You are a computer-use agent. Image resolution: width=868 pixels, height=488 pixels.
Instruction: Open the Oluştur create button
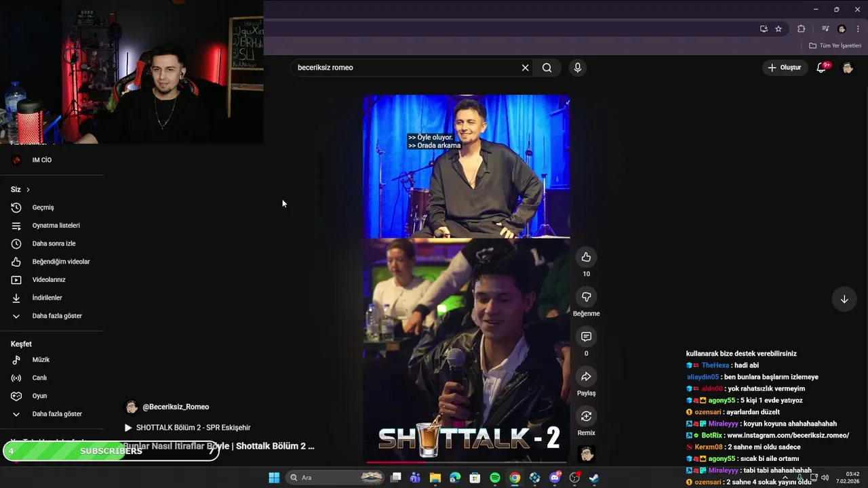(785, 68)
